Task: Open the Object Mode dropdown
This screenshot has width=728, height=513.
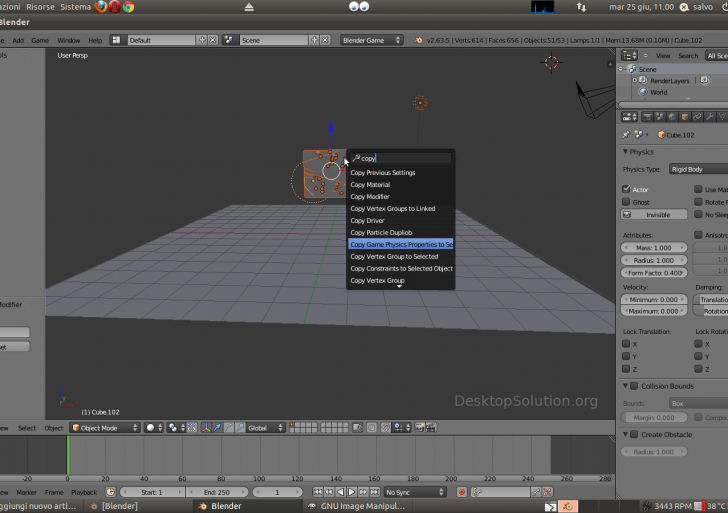Action: coord(104,427)
